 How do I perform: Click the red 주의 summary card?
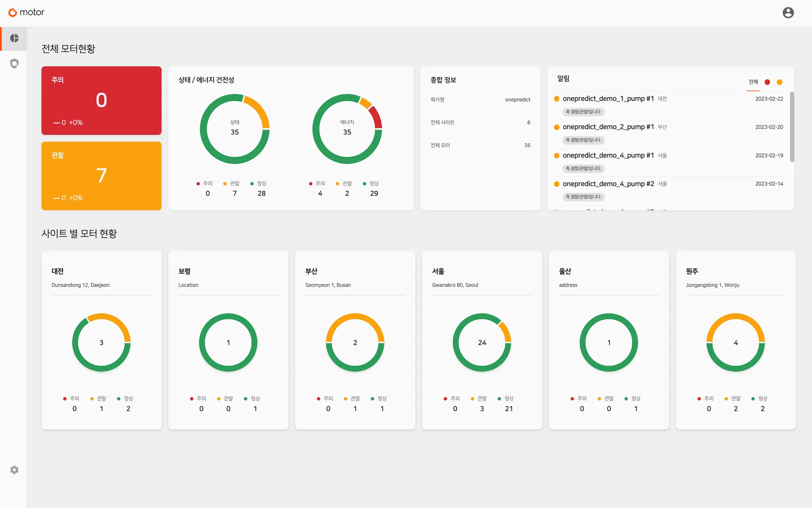point(101,100)
